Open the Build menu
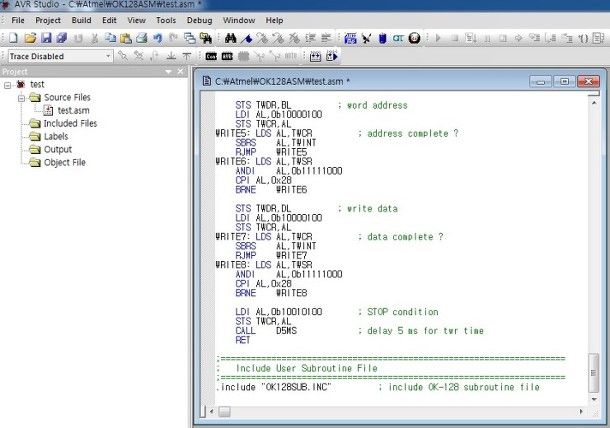The image size is (610, 428). 81,20
